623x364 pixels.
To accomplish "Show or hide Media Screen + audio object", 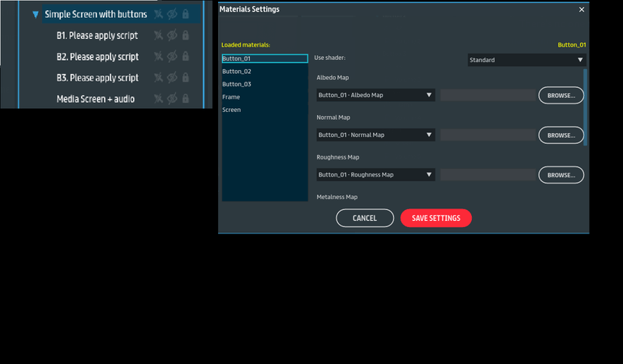I will tap(172, 99).
